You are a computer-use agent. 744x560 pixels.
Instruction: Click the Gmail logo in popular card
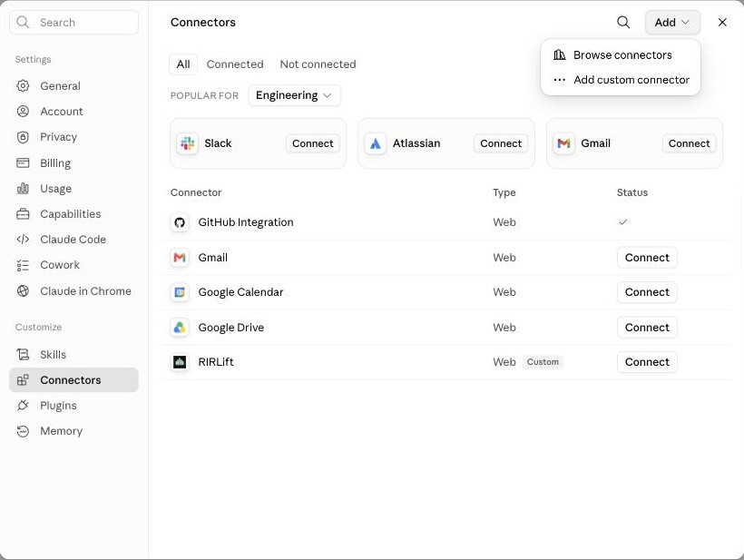pos(563,143)
